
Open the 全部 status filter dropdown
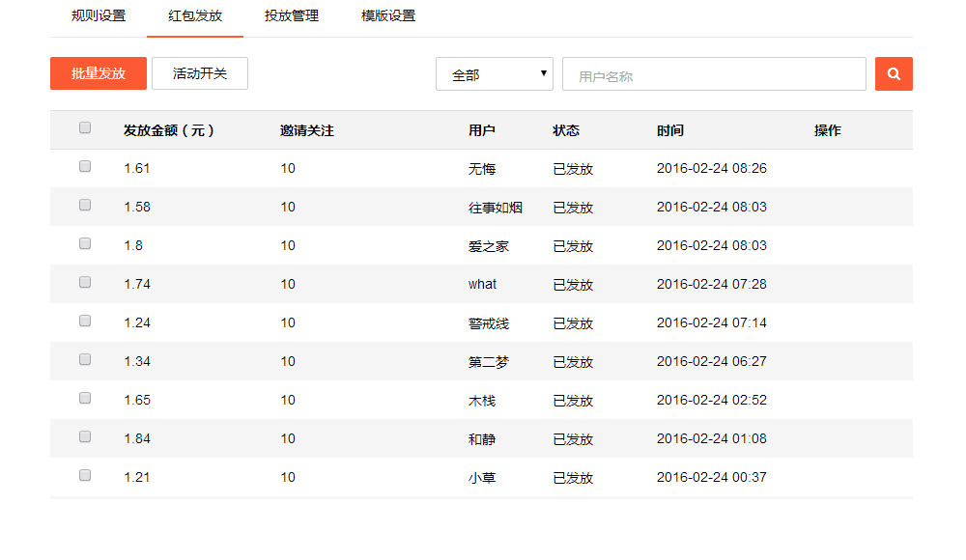coord(494,74)
